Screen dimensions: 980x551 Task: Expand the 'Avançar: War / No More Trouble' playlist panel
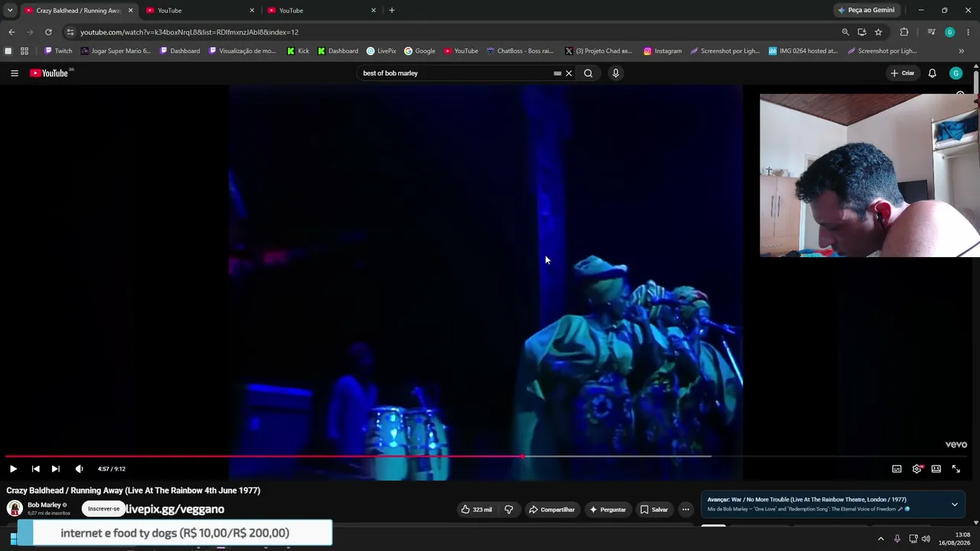pos(954,505)
